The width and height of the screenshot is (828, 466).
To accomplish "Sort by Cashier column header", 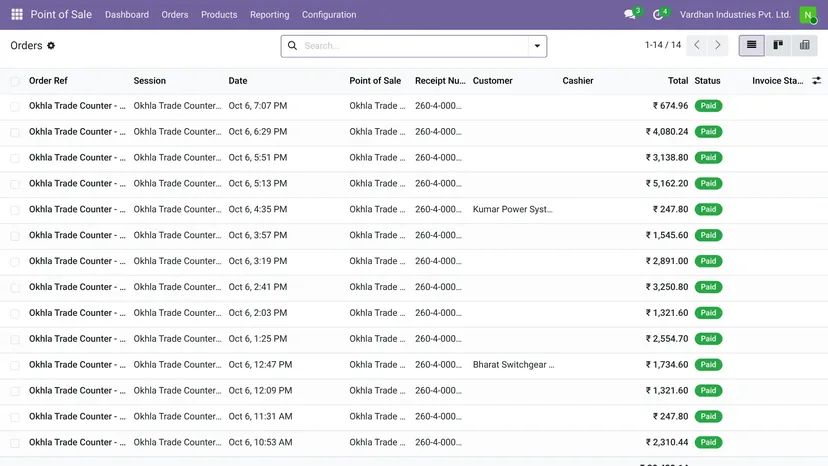I will point(578,81).
